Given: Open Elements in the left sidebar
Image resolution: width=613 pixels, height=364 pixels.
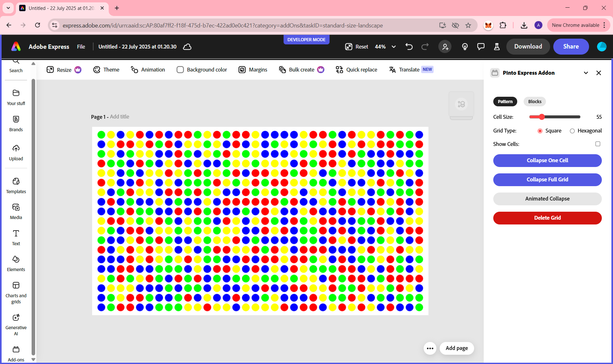Looking at the screenshot, I should [16, 263].
